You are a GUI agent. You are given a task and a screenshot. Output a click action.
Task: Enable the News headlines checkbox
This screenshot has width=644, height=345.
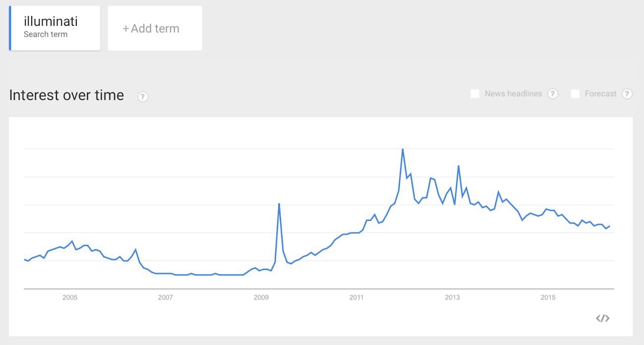475,94
